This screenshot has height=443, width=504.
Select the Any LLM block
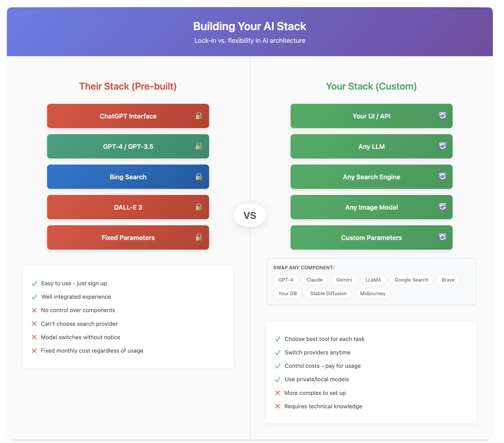(x=372, y=146)
